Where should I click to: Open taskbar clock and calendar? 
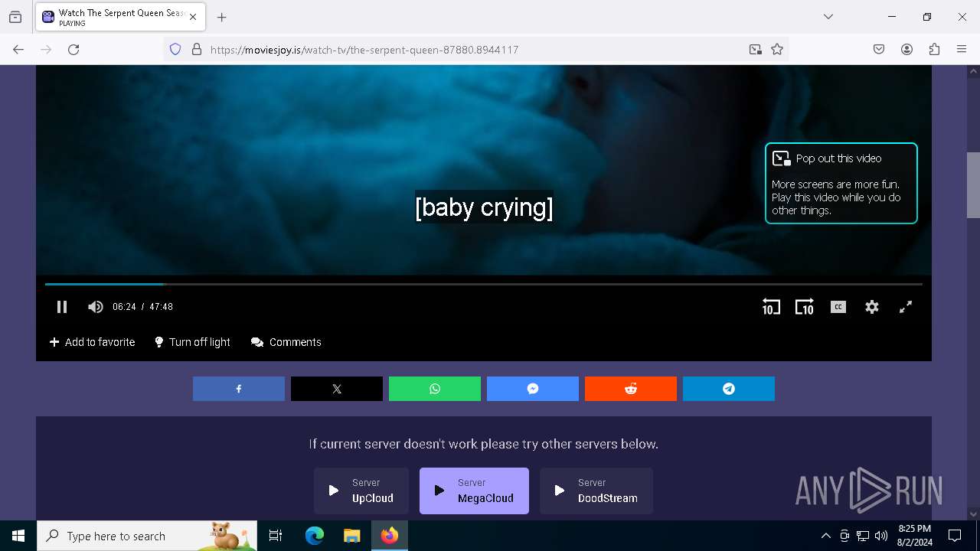pos(915,536)
